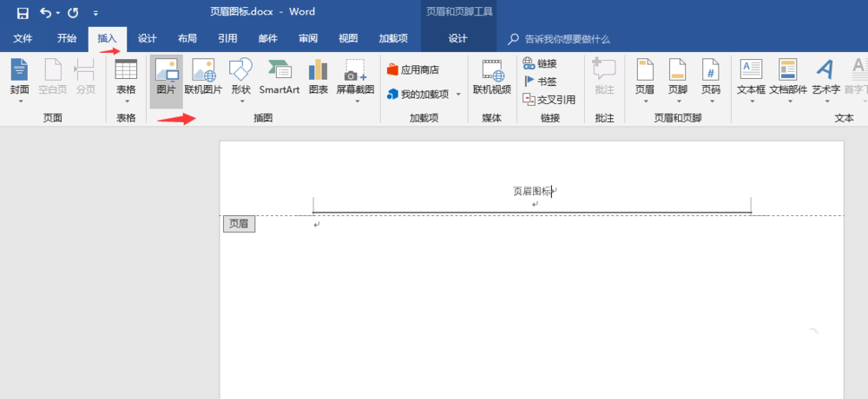Open the 设计 tab under 页眉和页脚工具
The height and width of the screenshot is (399, 868).
tap(457, 38)
